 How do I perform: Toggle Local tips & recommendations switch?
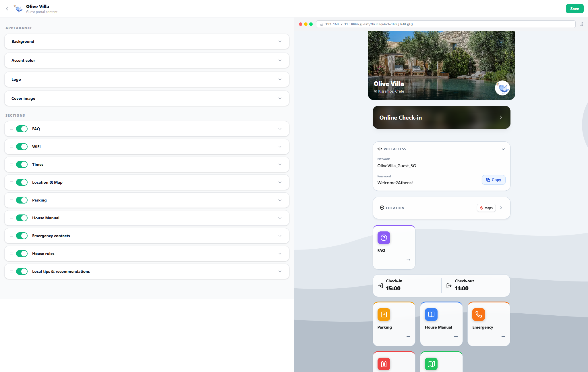point(22,271)
